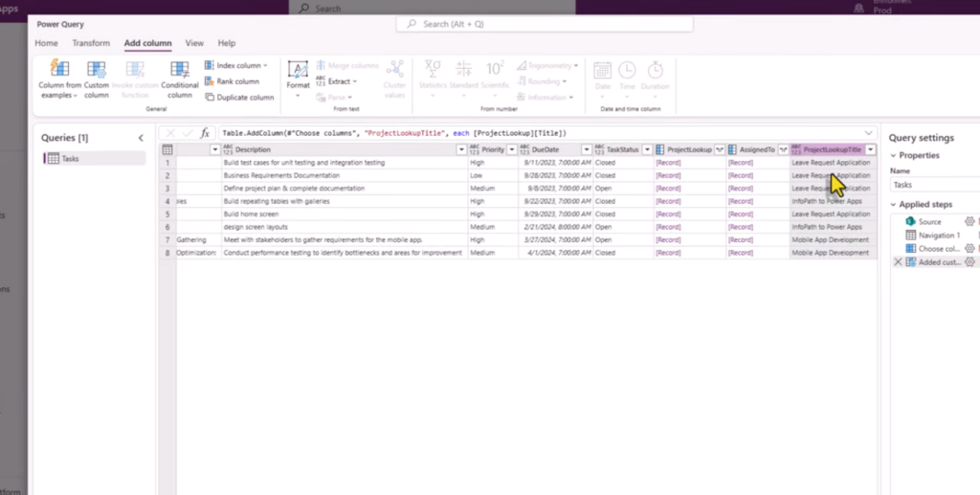Click the TaskStatus column data type icon
This screenshot has width=980, height=495.
[x=599, y=149]
